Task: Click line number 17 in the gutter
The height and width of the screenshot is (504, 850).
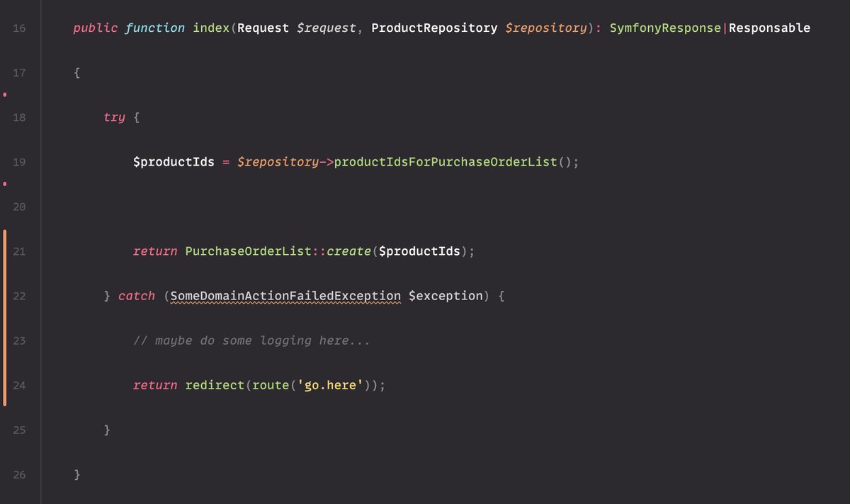Action: click(x=19, y=73)
